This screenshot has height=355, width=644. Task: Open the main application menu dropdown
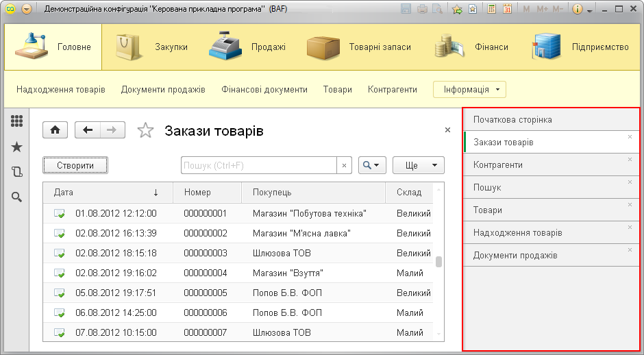point(27,9)
